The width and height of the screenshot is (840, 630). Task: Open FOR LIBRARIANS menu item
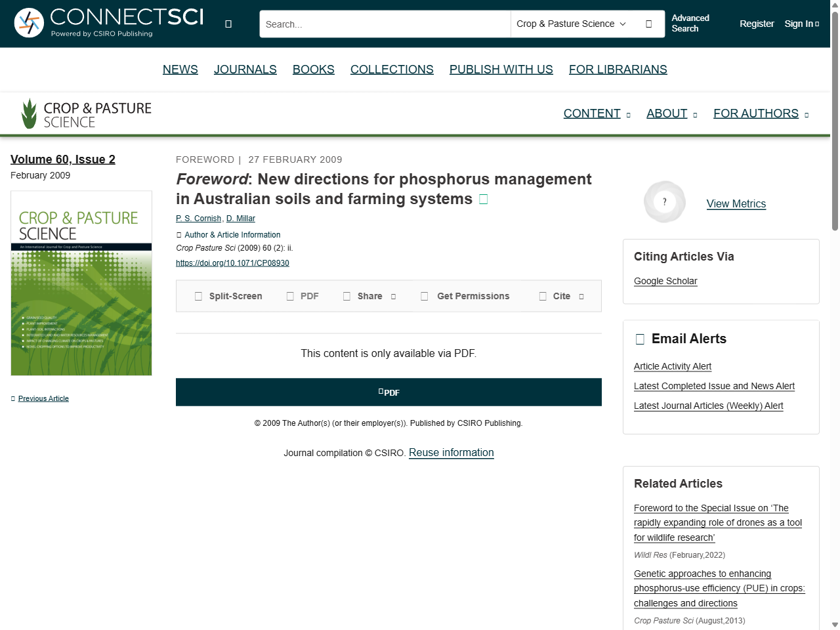(x=618, y=70)
